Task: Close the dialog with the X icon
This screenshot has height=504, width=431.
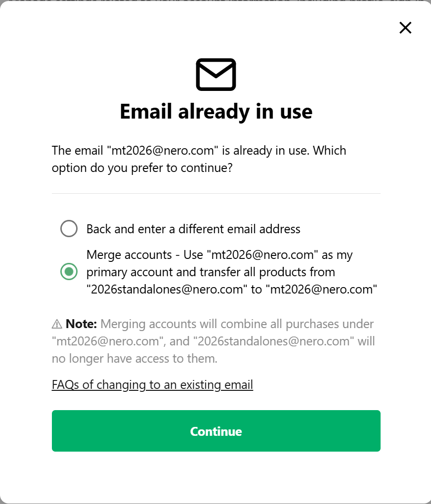Action: (405, 28)
